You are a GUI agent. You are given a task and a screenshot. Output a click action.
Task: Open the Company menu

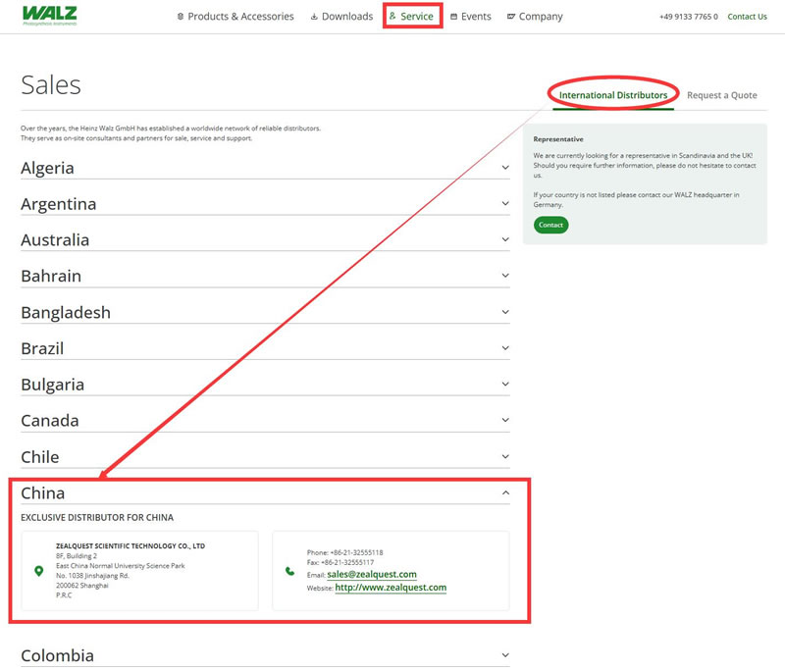coord(535,17)
